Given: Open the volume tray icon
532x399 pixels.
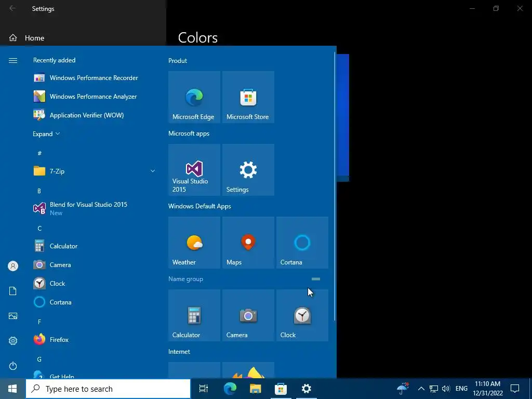Looking at the screenshot, I should 446,389.
